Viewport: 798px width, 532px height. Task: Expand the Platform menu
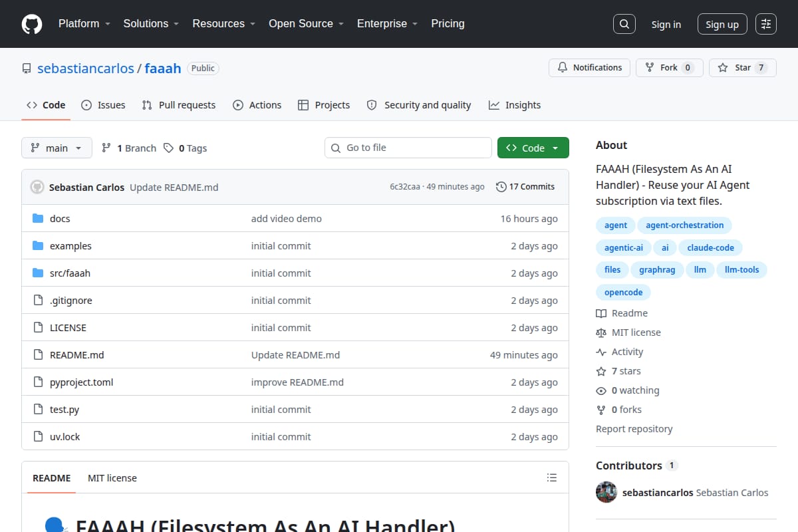pos(84,23)
